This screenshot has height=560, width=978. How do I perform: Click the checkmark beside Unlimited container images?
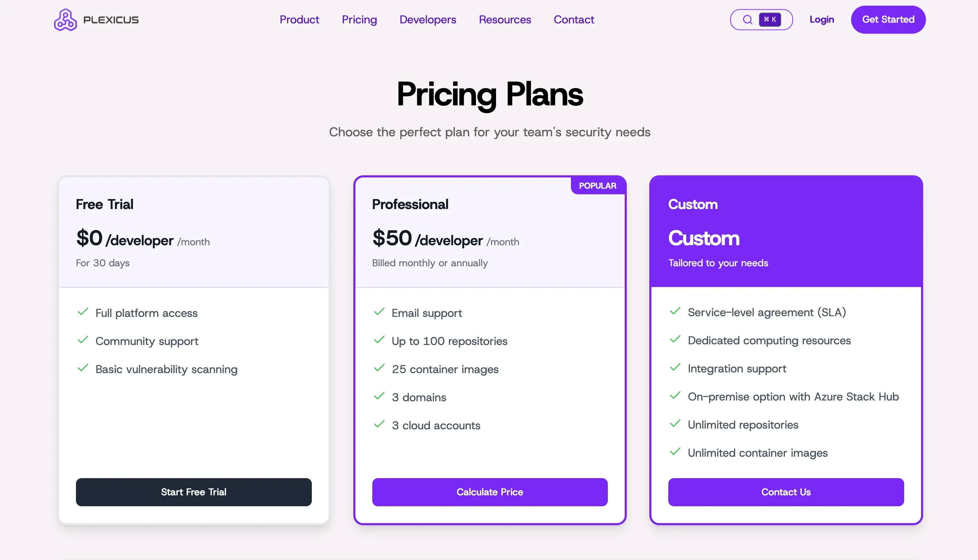(x=675, y=452)
